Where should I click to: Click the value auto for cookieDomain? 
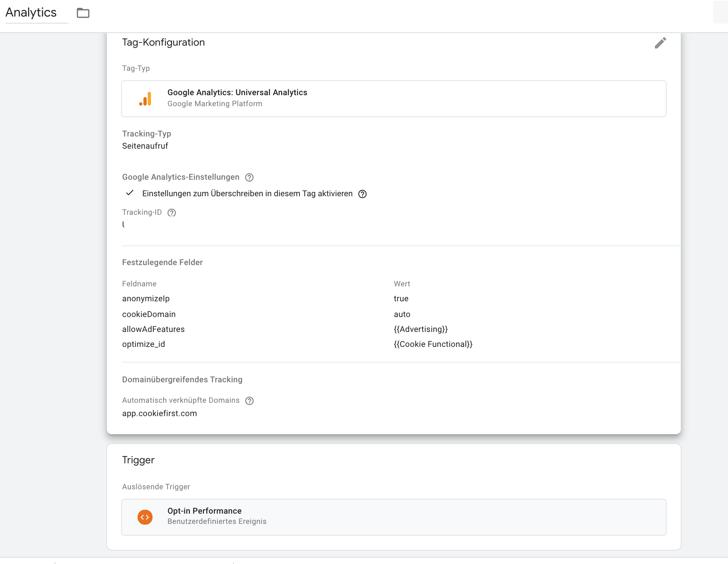[x=402, y=314]
